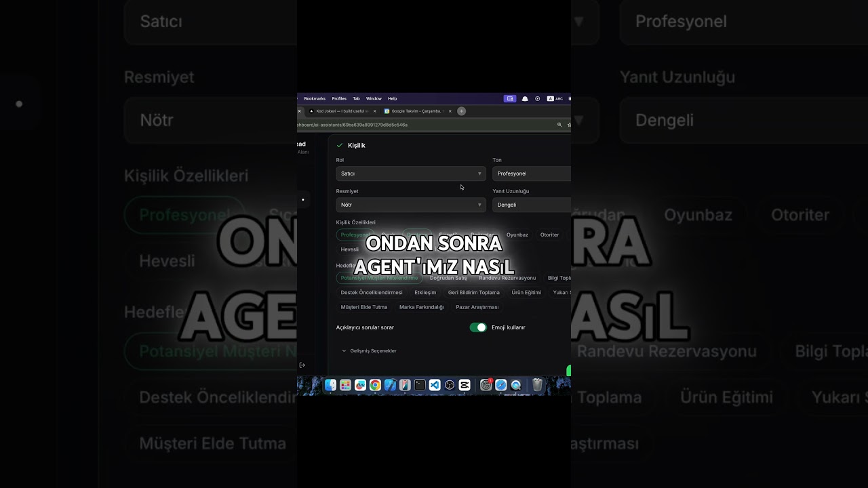Toggle the Etkileşim goal chip
The width and height of the screenshot is (868, 488).
pyautogui.click(x=425, y=292)
